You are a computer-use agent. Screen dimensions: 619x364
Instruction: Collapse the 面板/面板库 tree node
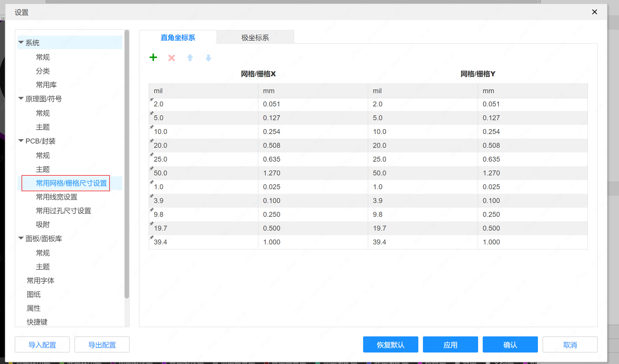[x=21, y=238]
